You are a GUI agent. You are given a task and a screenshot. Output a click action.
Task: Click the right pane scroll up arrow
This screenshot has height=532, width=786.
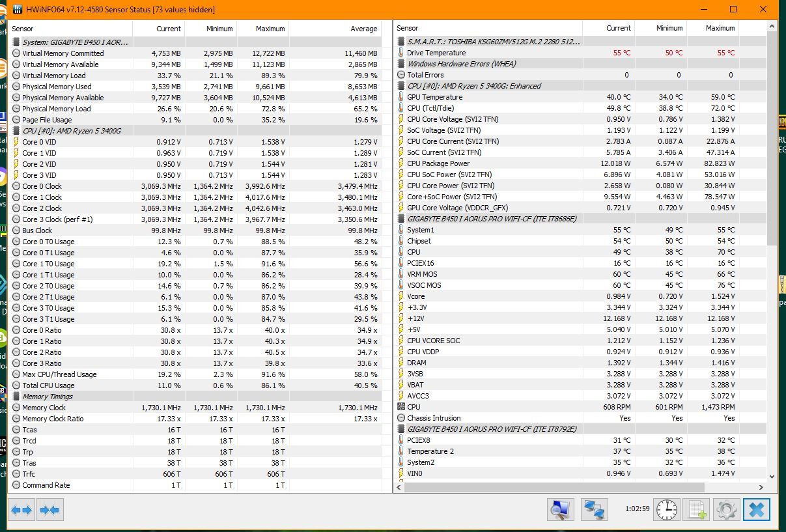tap(772, 25)
